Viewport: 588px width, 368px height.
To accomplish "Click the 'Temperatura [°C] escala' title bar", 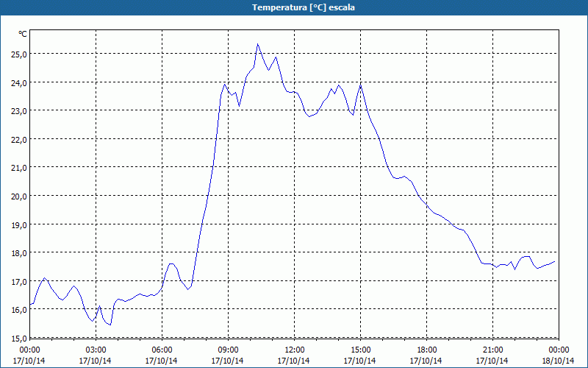I will point(294,7).
